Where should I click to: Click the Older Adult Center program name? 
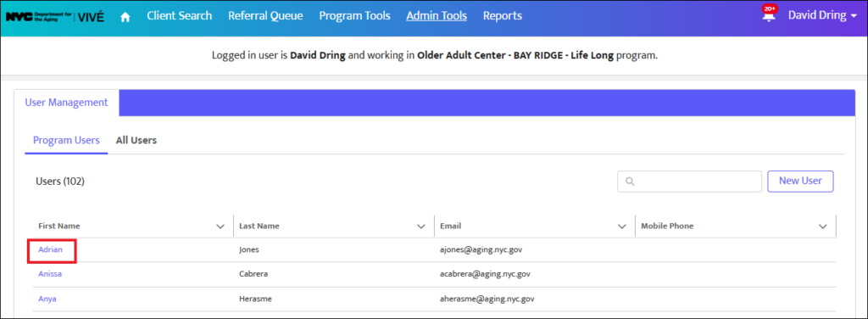(515, 56)
